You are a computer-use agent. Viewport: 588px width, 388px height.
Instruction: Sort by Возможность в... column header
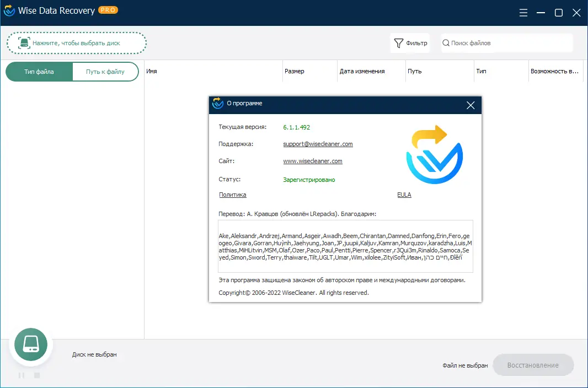click(556, 71)
